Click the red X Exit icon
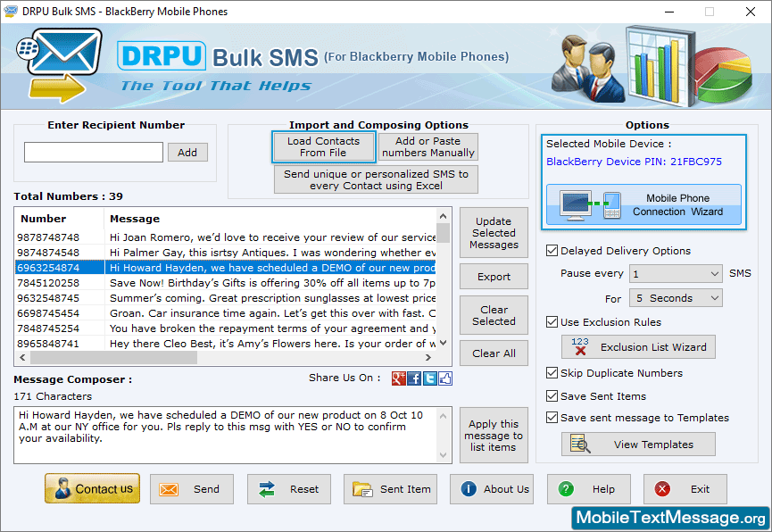This screenshot has height=532, width=772. coord(662,488)
